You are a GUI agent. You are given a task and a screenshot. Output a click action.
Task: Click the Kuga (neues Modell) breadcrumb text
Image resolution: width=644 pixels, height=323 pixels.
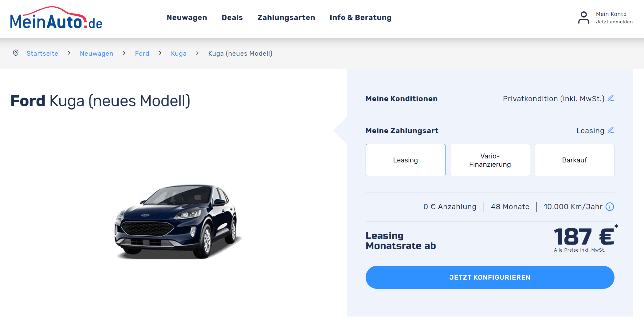pyautogui.click(x=240, y=54)
